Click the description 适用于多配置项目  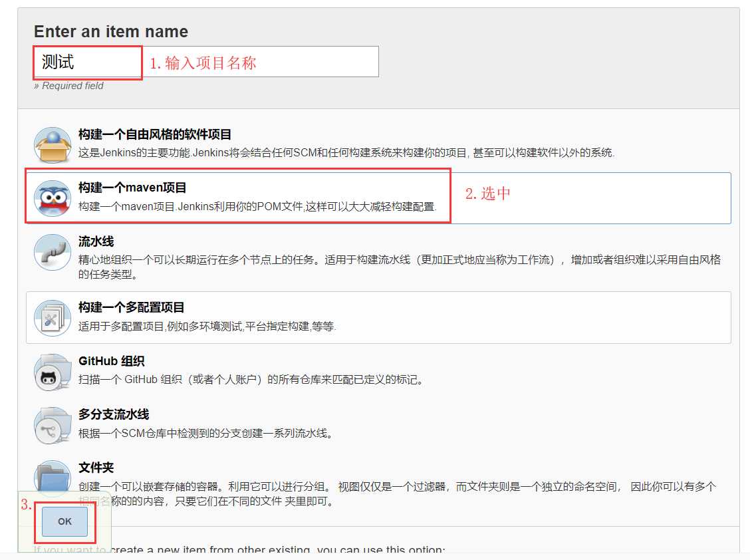point(207,327)
